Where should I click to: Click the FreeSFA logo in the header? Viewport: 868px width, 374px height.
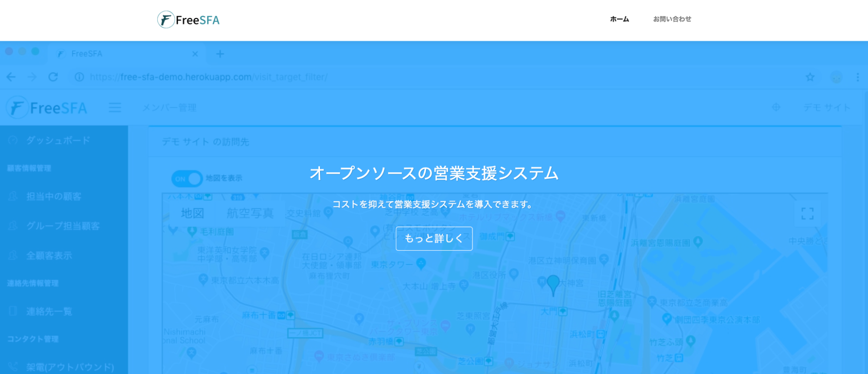[188, 20]
